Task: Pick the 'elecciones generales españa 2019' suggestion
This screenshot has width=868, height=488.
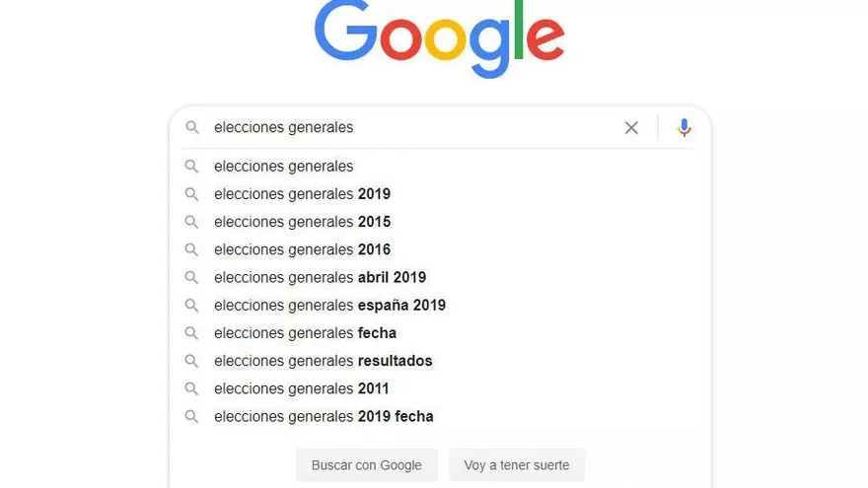Action: (x=329, y=306)
